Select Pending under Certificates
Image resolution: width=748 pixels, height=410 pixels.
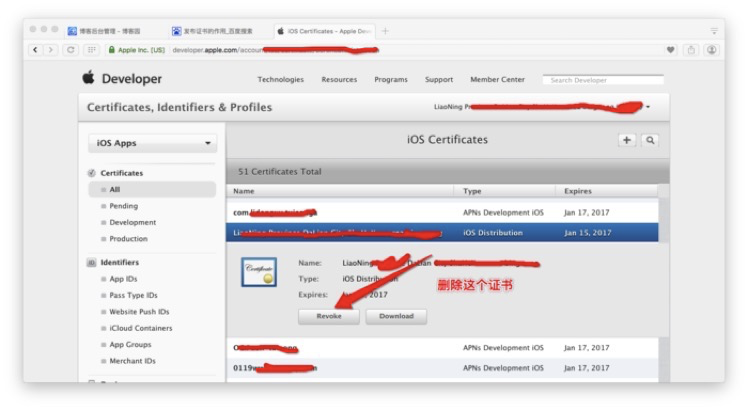[124, 206]
